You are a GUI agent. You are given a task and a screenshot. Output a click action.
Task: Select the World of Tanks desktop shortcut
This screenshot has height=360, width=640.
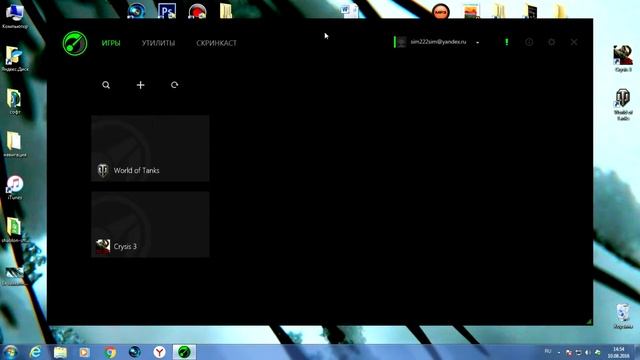coord(623,104)
